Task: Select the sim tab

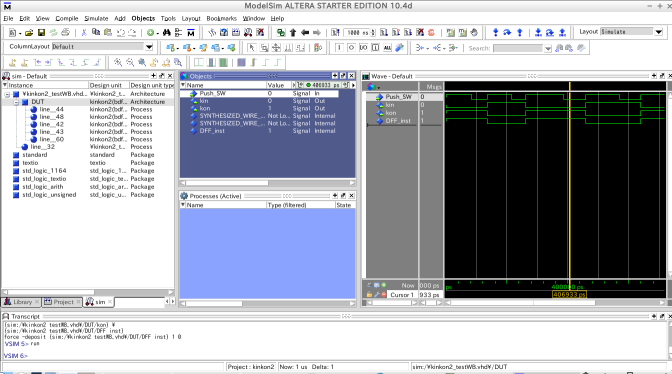Action: click(x=99, y=302)
